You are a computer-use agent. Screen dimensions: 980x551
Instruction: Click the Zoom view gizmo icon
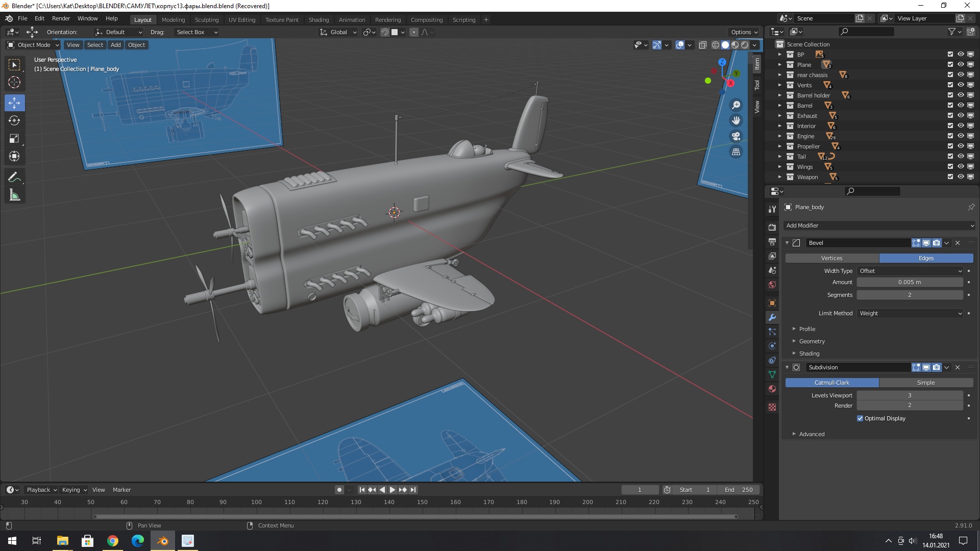pyautogui.click(x=736, y=105)
